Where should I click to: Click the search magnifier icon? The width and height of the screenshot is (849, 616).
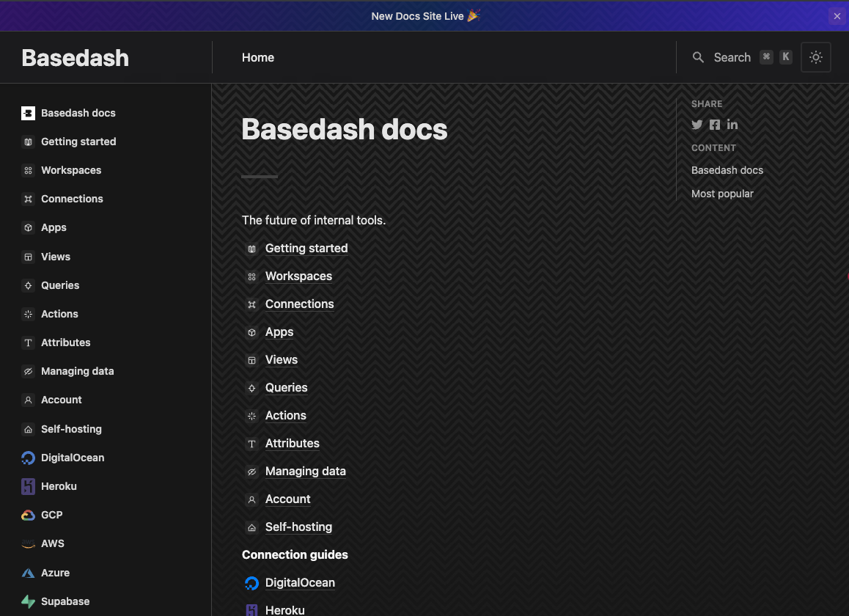point(698,57)
